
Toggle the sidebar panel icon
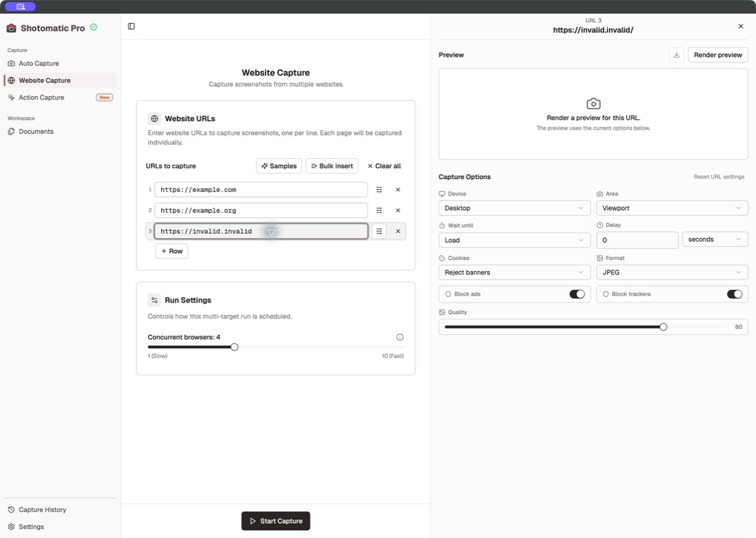(131, 26)
